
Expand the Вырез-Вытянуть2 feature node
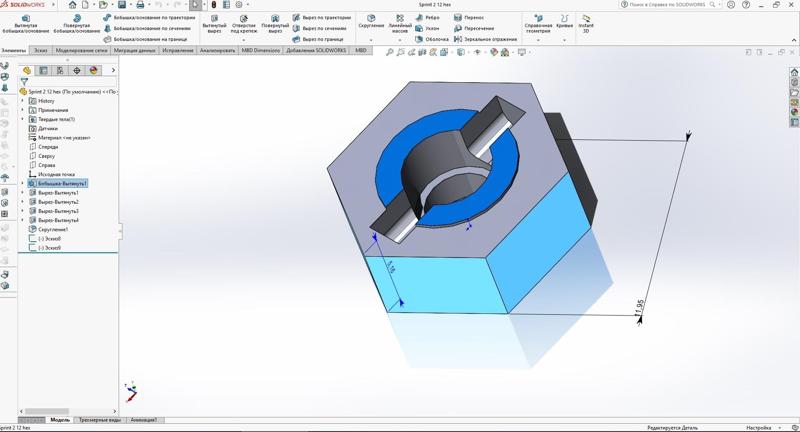(23, 202)
